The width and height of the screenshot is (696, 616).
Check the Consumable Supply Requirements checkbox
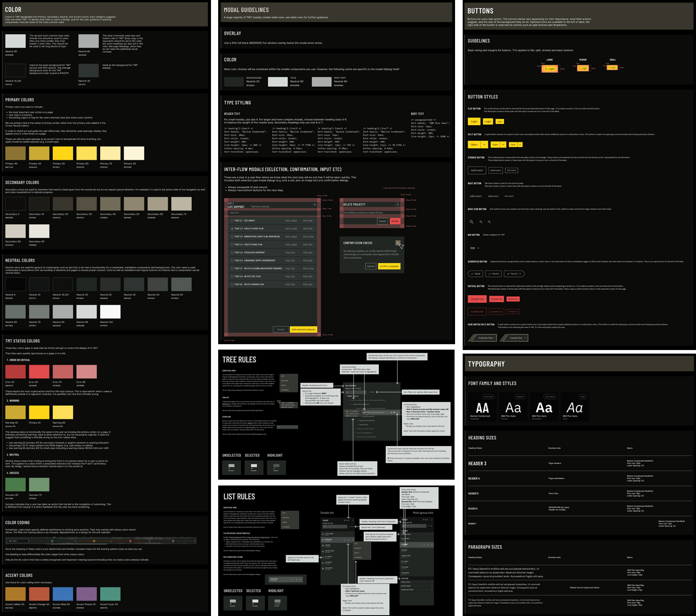tap(232, 261)
